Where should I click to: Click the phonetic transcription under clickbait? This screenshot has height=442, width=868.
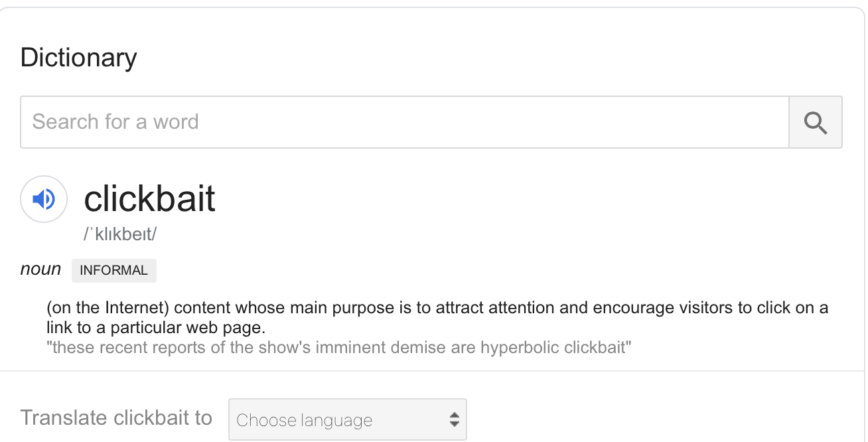tap(120, 234)
